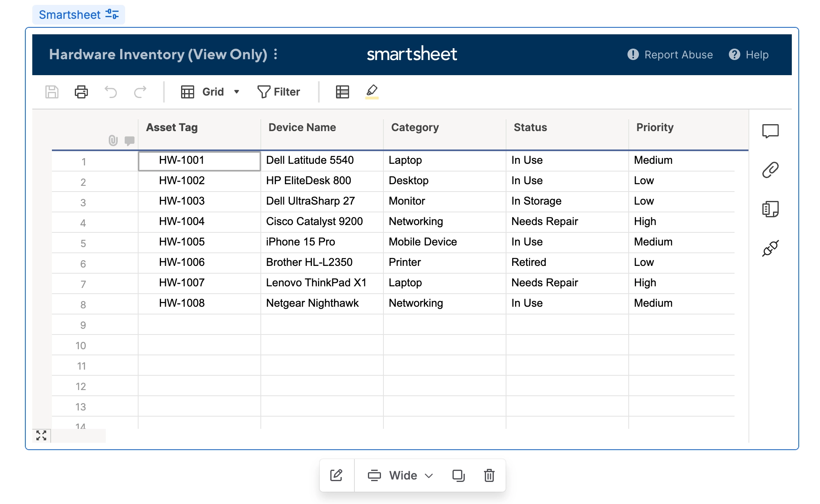This screenshot has width=820, height=504.
Task: Click the smartsheet logo
Action: [x=412, y=54]
